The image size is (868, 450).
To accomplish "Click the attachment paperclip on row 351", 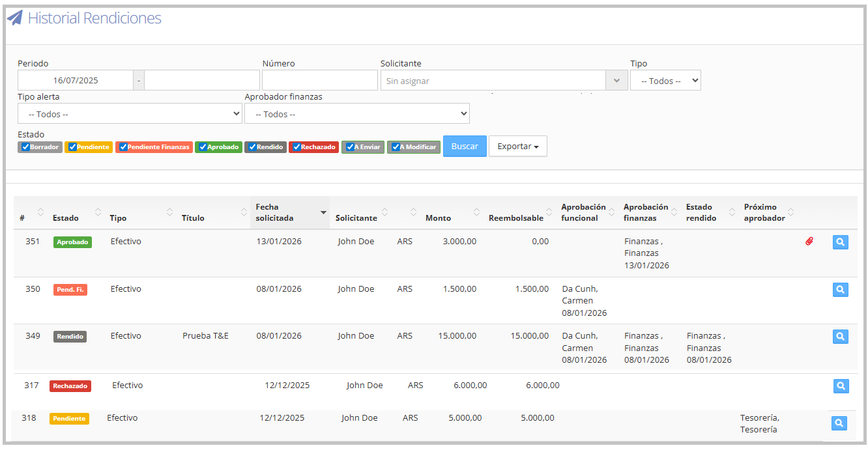I will 809,242.
